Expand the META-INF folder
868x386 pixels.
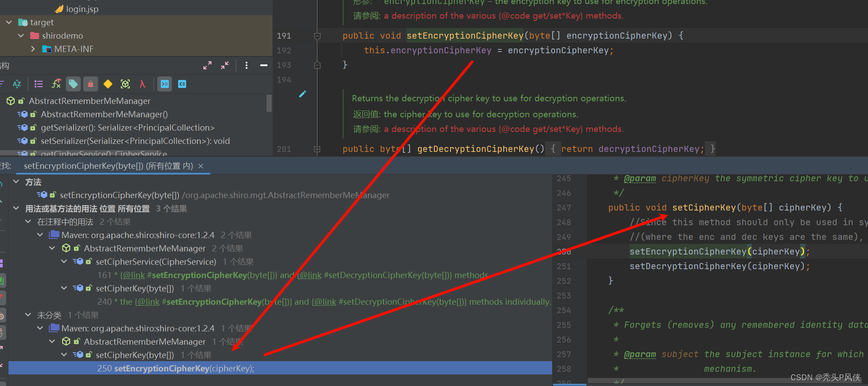(x=33, y=49)
